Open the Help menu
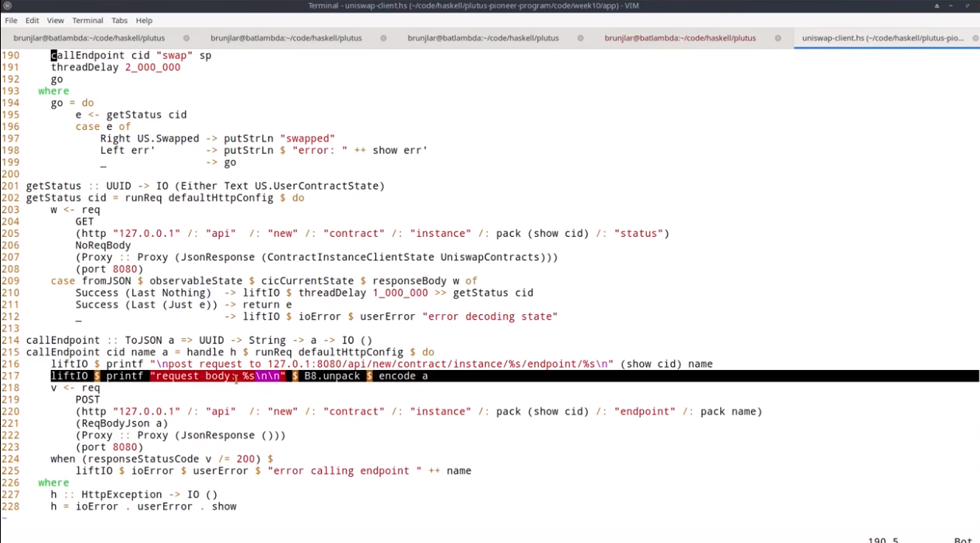This screenshot has height=543, width=980. (144, 20)
